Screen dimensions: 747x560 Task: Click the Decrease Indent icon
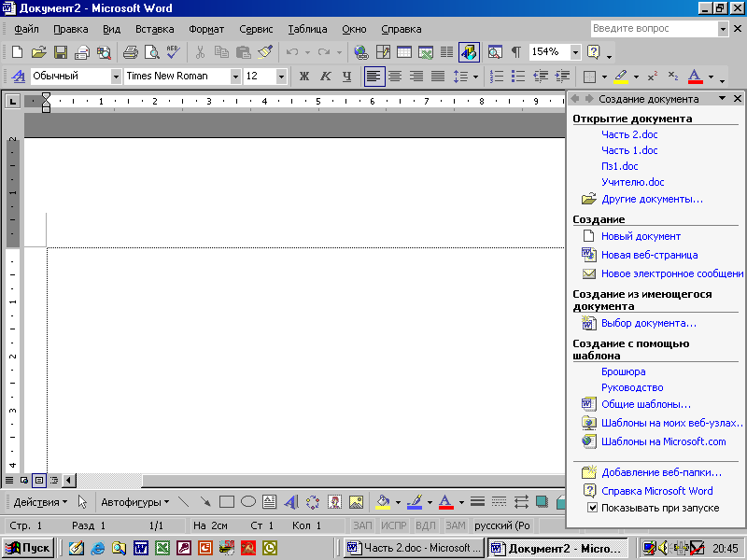541,77
